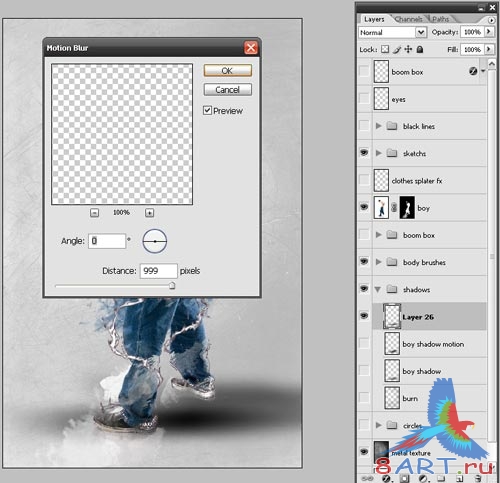Show the burn layer visibility box
The width and height of the screenshot is (500, 483).
pyautogui.click(x=364, y=398)
